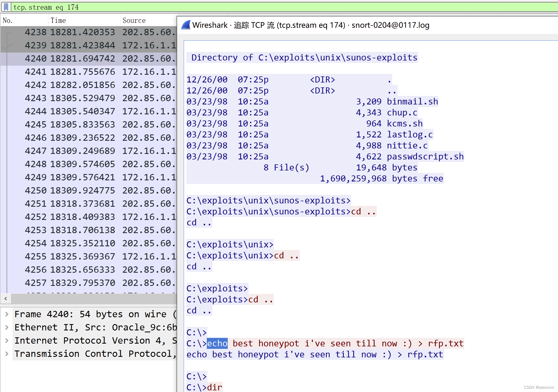Expand the 'Transmission Control Protocol' row

point(7,354)
